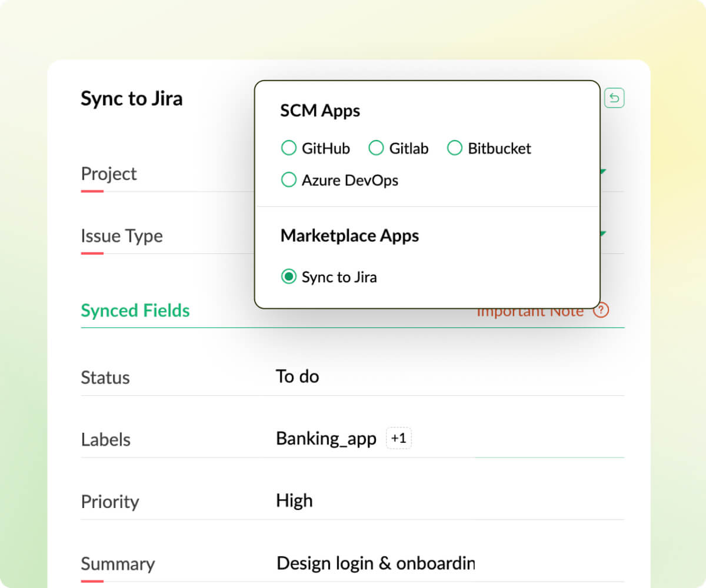This screenshot has height=588, width=706.
Task: Select the Bitbucket option
Action: click(455, 148)
